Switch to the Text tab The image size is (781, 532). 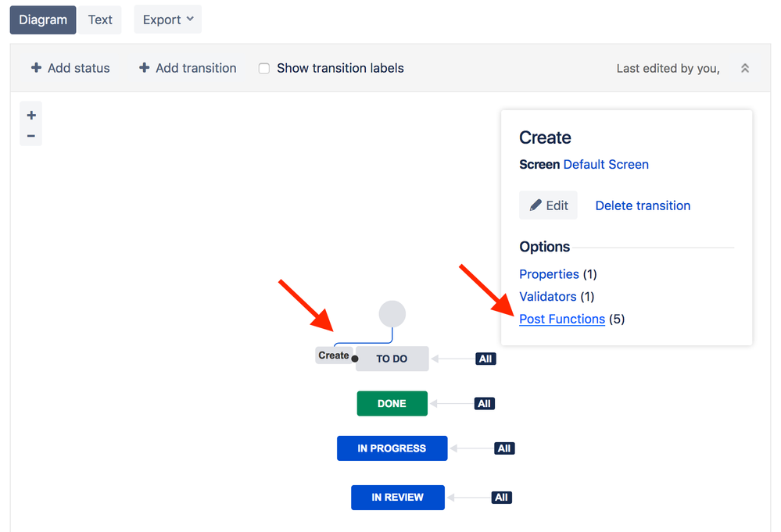click(x=100, y=20)
